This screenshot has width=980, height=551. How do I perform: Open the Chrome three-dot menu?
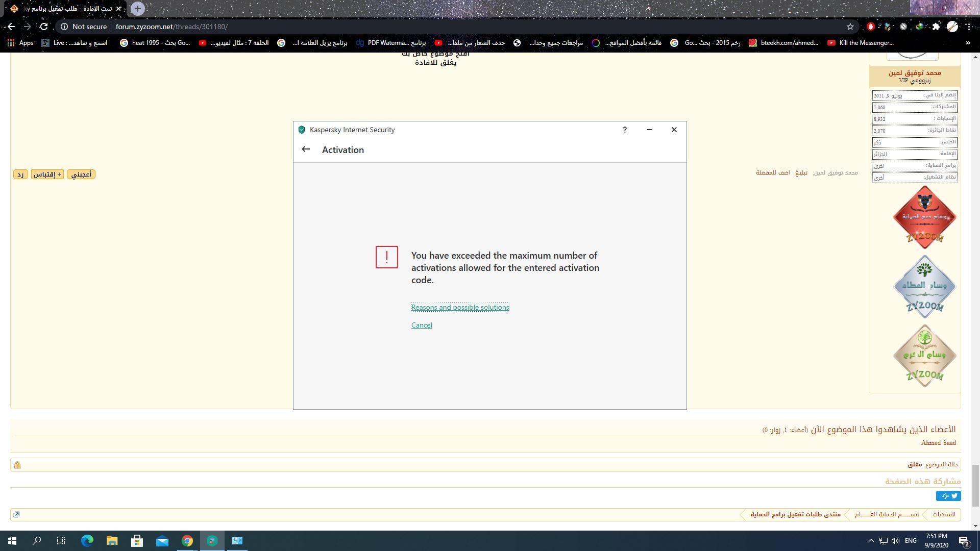point(969,27)
